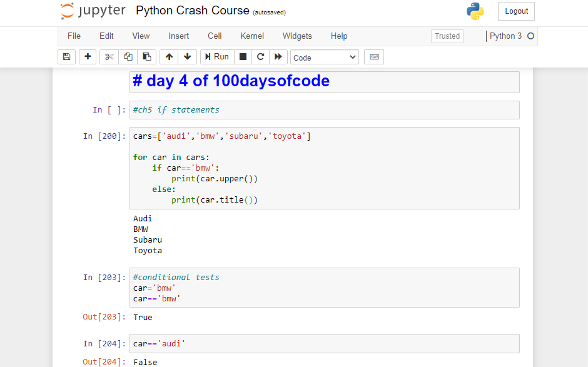Run the selected cell
The height and width of the screenshot is (367, 588).
point(218,57)
